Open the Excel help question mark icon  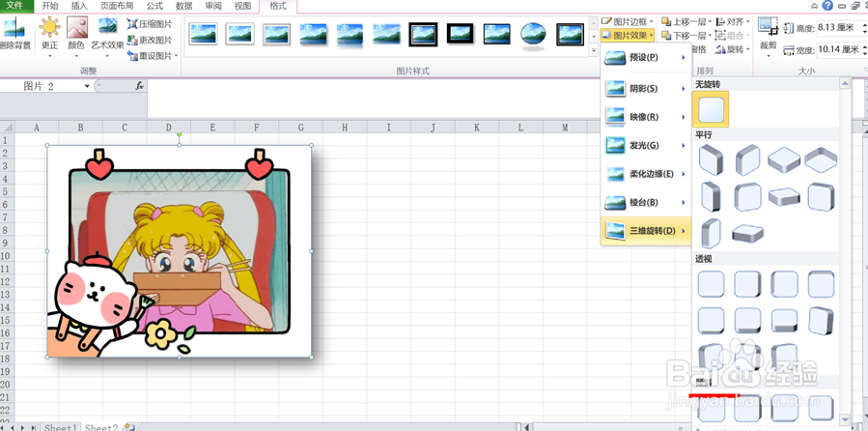coord(828,6)
